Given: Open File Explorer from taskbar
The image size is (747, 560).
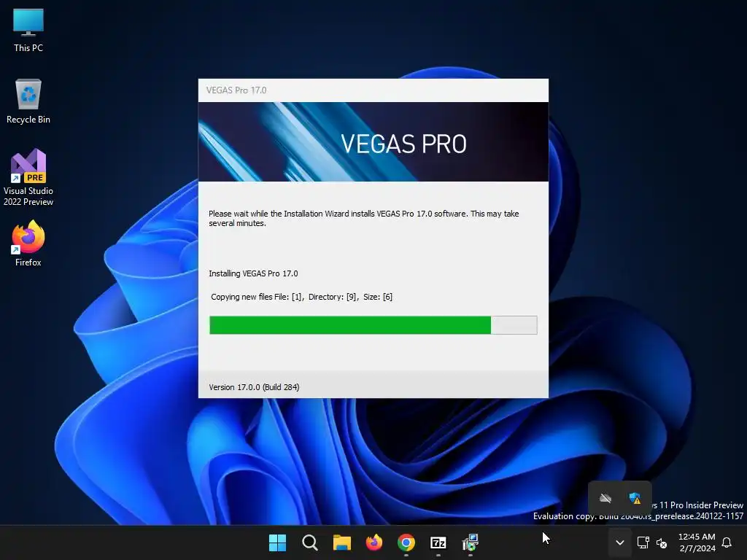Looking at the screenshot, I should [341, 542].
